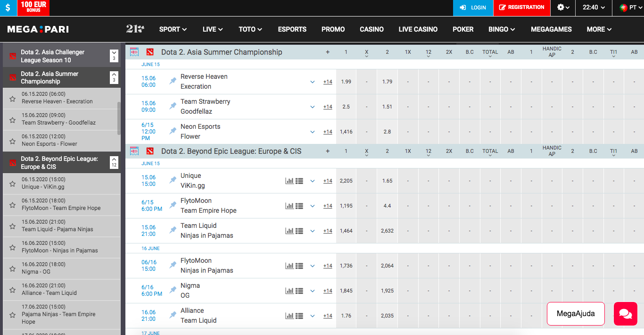
Task: Open the CASINO section
Action: [372, 29]
